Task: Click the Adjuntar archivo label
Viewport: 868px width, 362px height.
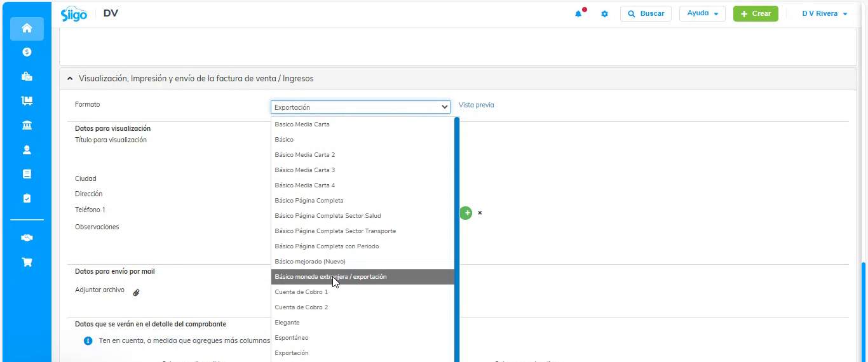Action: click(x=100, y=290)
